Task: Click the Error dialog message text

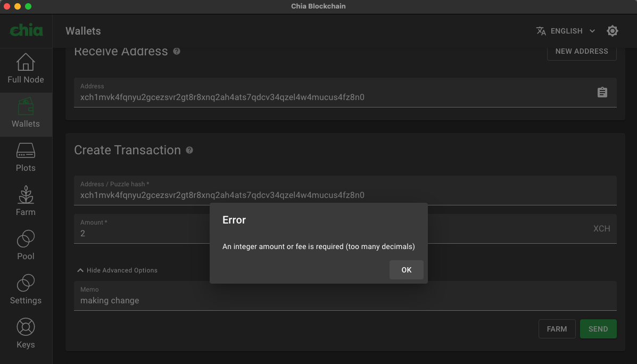Action: click(318, 246)
